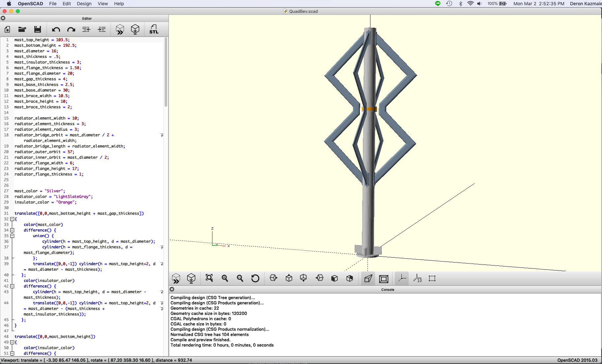The width and height of the screenshot is (602, 364).
Task: Close the Console panel
Action: click(x=172, y=289)
